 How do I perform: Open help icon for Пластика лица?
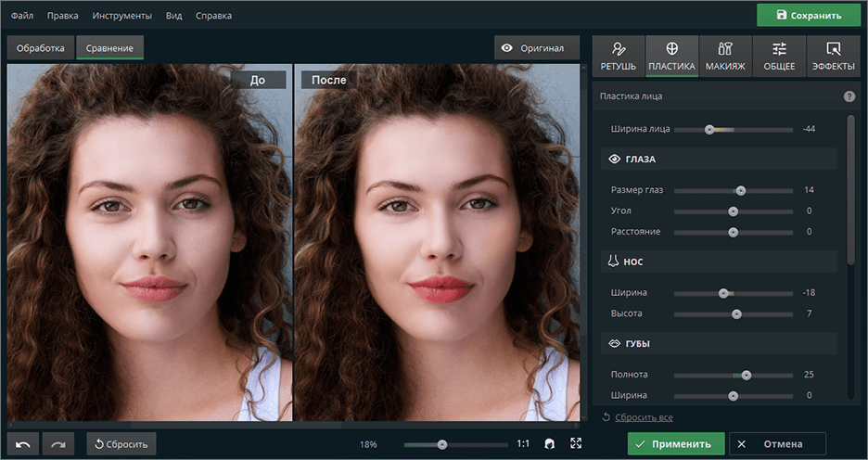coord(849,96)
